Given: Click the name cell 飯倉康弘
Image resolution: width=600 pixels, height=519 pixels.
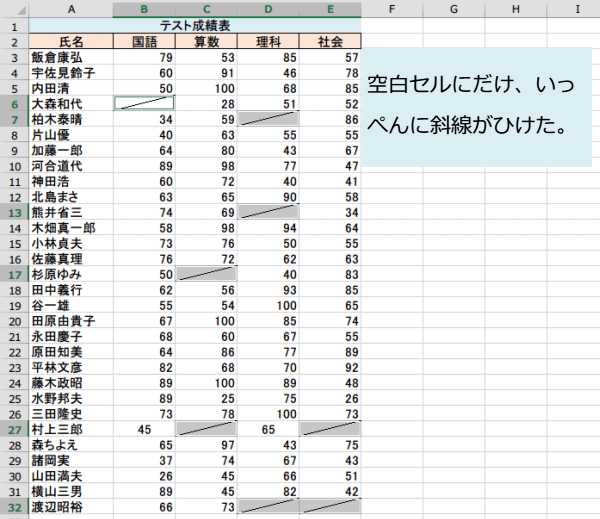Looking at the screenshot, I should click(x=71, y=57).
